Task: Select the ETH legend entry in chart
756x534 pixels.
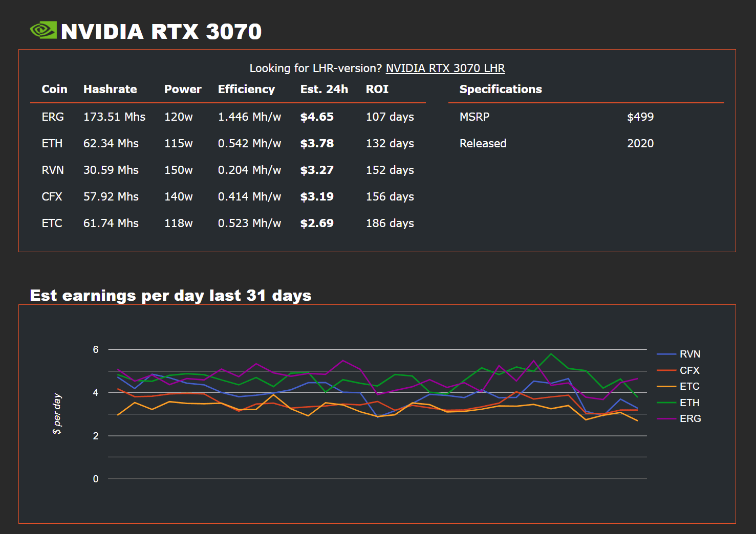Action: pyautogui.click(x=678, y=403)
